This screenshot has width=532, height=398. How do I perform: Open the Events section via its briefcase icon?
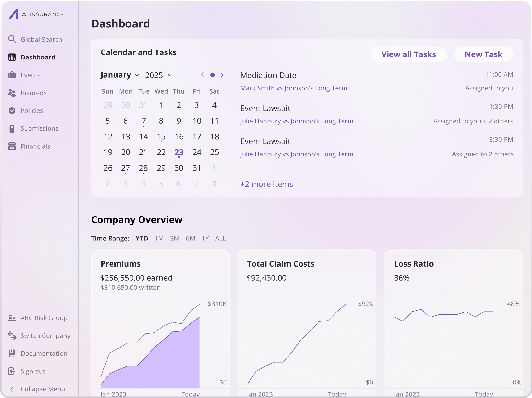[x=12, y=75]
